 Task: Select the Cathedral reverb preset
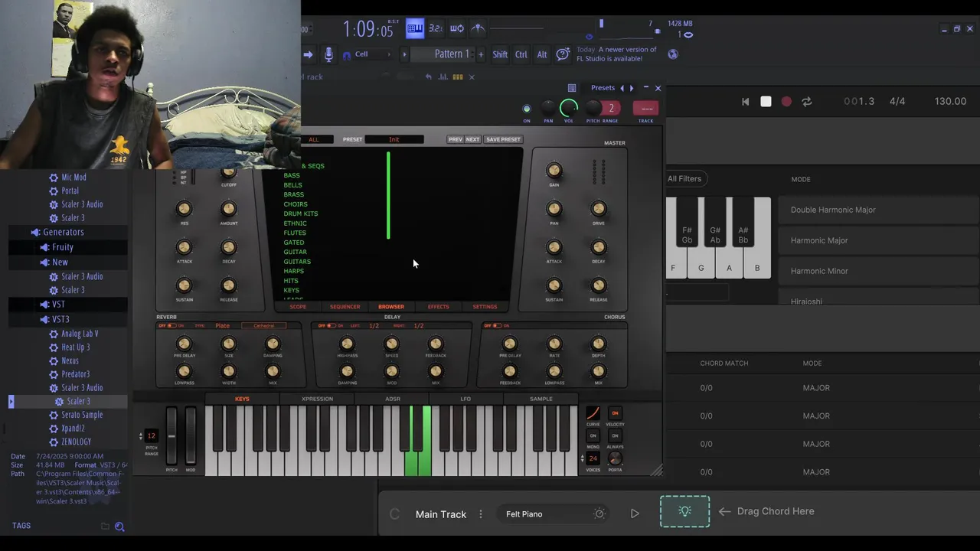[x=263, y=326]
